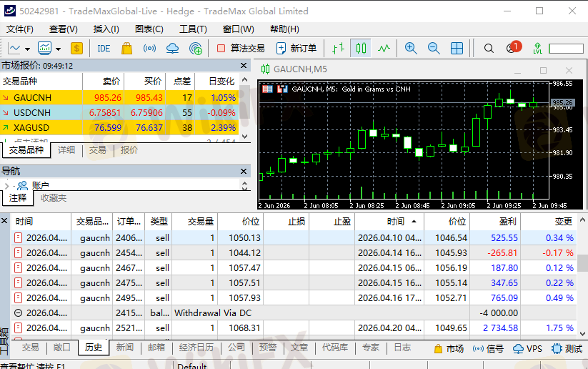This screenshot has height=369, width=588.
Task: Tile chart windows grid icon
Action: click(x=457, y=49)
